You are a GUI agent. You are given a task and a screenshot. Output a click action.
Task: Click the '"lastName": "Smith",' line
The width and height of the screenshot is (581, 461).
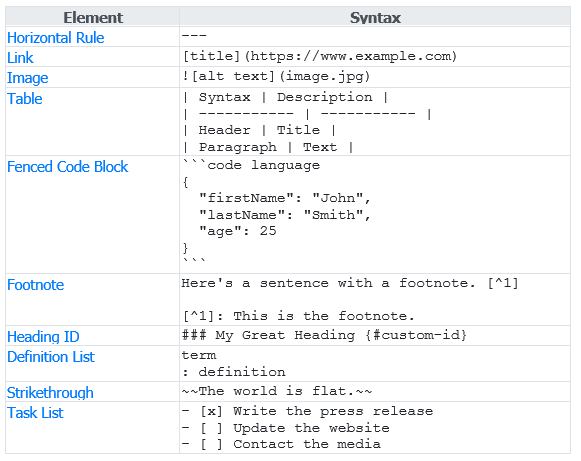pyautogui.click(x=285, y=215)
